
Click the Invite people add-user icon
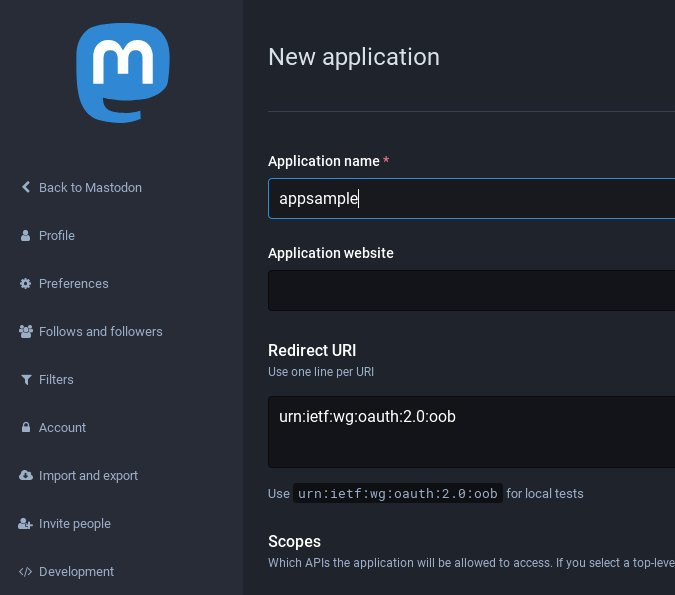point(26,524)
